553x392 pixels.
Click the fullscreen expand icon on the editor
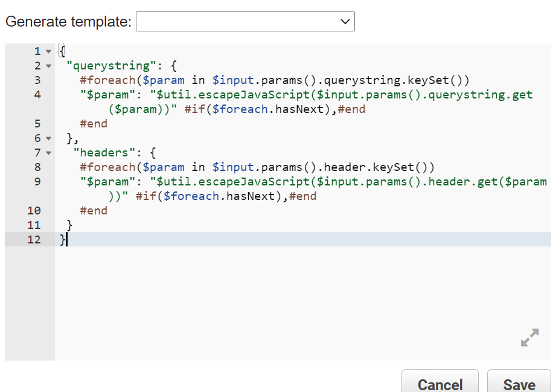[x=530, y=338]
